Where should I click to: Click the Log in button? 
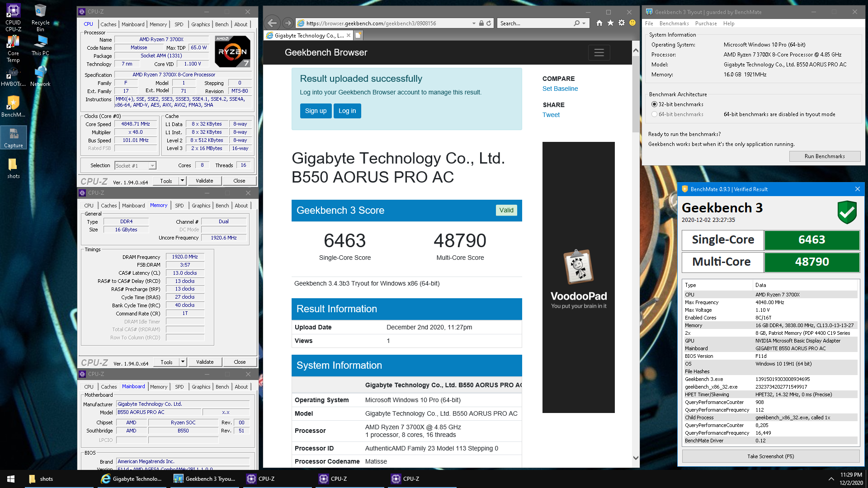pyautogui.click(x=347, y=111)
